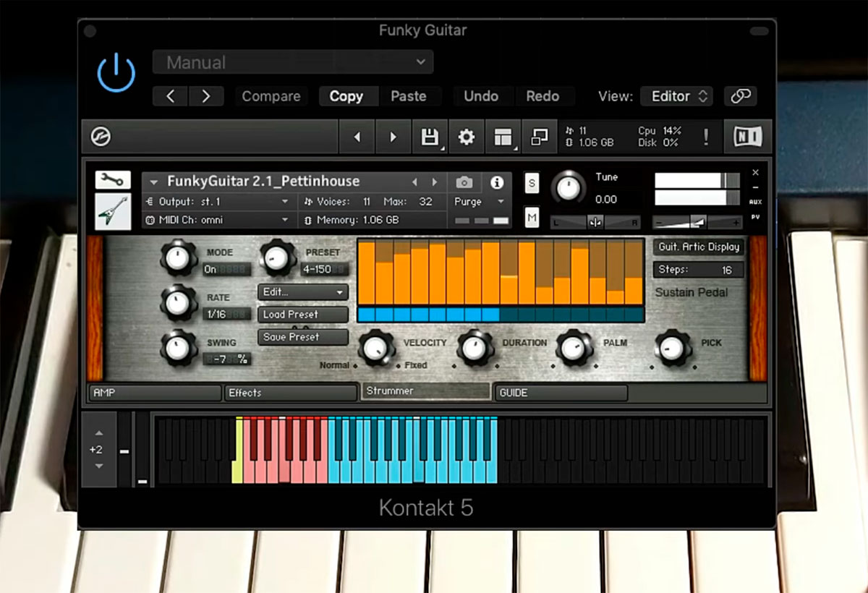
Task: Open the Manual preset dropdown
Action: [293, 62]
